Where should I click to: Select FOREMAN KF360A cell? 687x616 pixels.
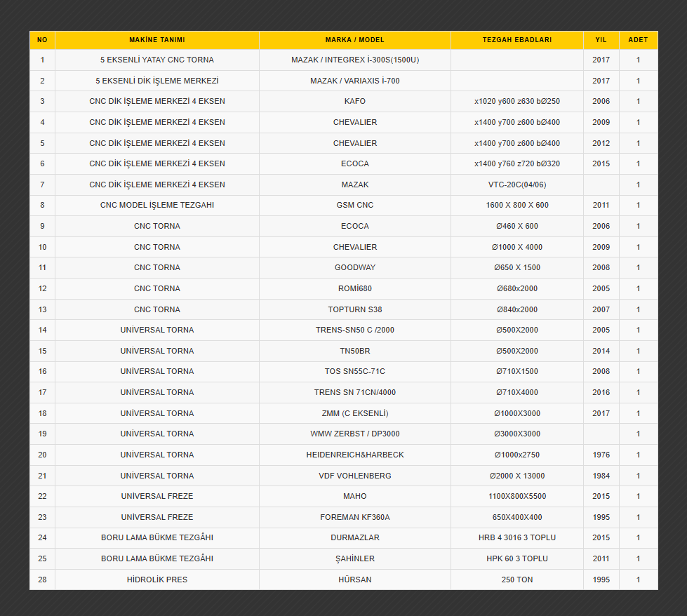pyautogui.click(x=355, y=517)
